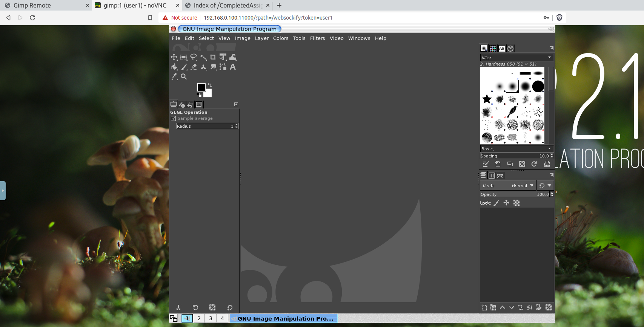This screenshot has width=644, height=327.
Task: Select the Bucket Fill tool
Action: (174, 67)
